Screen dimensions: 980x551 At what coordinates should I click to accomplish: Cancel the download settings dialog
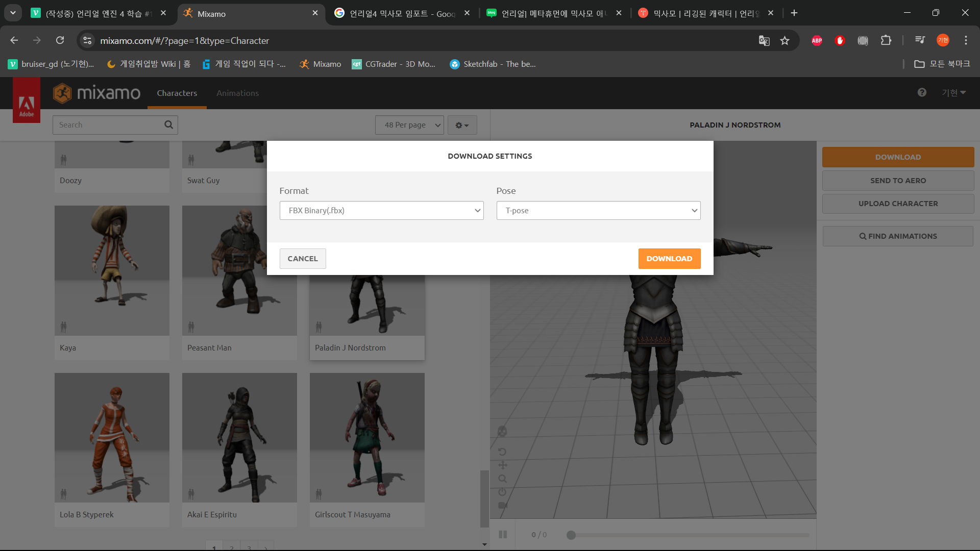(302, 259)
